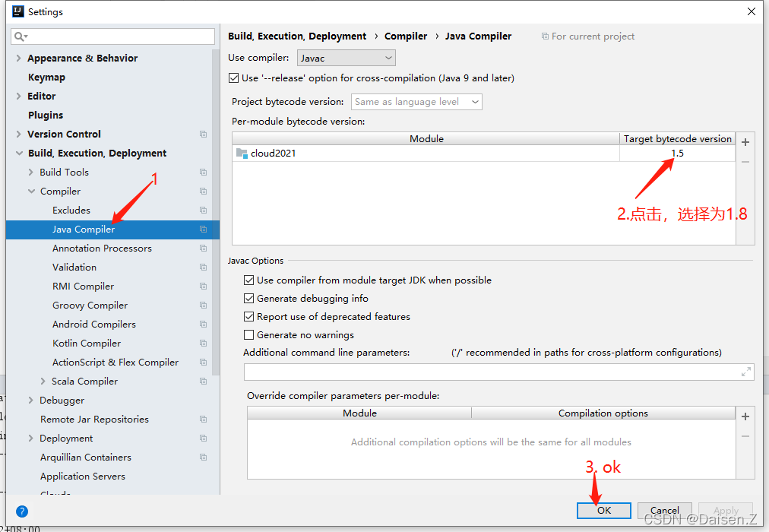Click the project-level icon beside Remote Jar Repositories
This screenshot has height=532, width=769.
[203, 420]
